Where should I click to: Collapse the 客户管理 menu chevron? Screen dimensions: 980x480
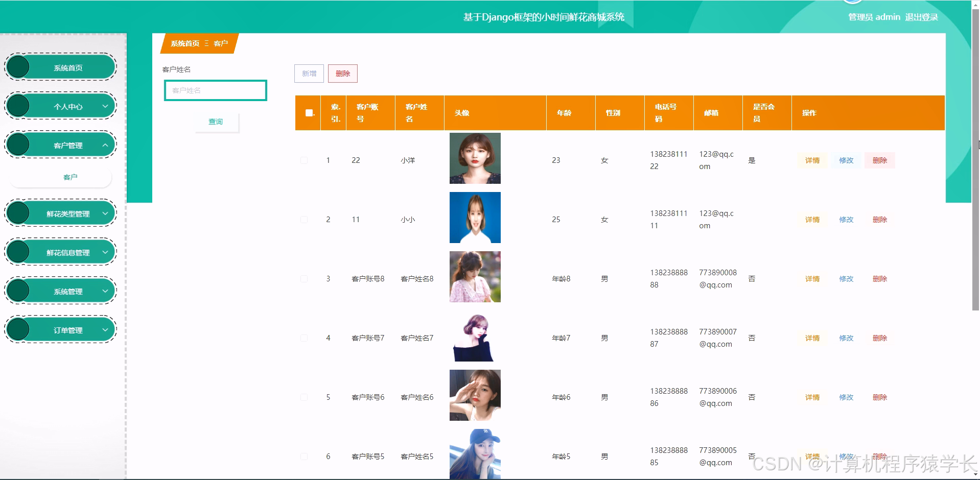105,145
